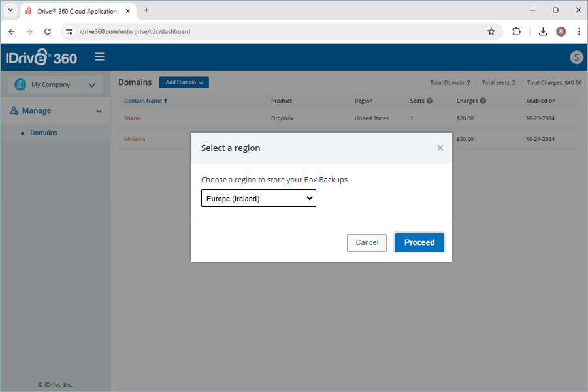Open the Williams domain link
This screenshot has width=588, height=392.
135,139
